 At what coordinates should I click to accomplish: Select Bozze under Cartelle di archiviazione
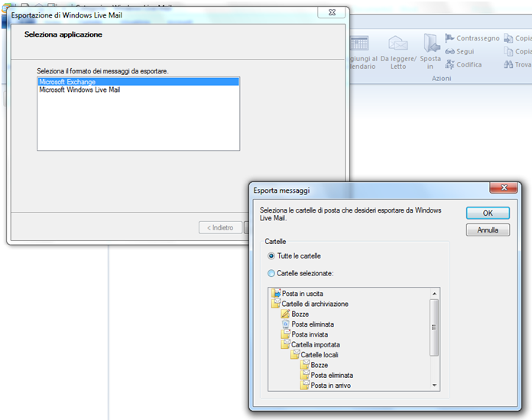(x=300, y=314)
